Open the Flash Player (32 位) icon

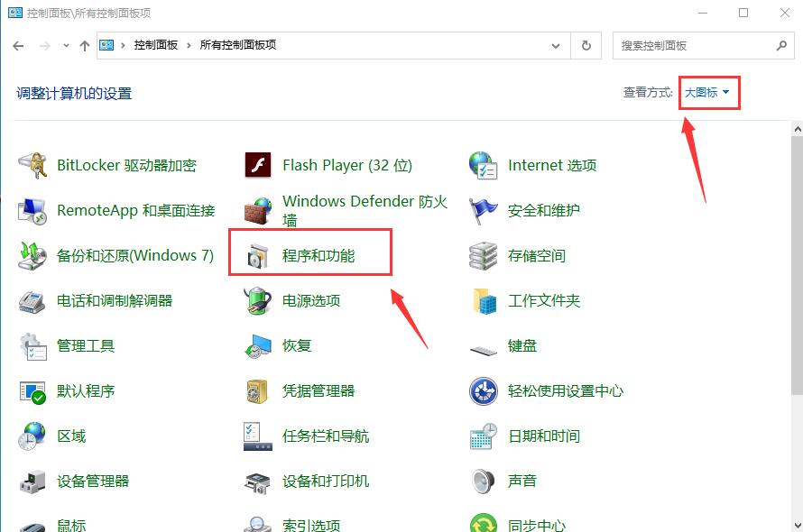[x=258, y=166]
